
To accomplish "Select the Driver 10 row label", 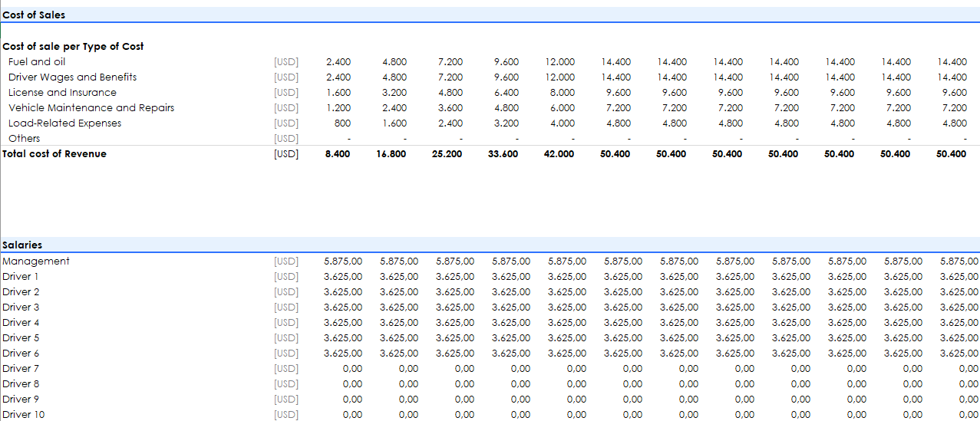I will [x=23, y=414].
